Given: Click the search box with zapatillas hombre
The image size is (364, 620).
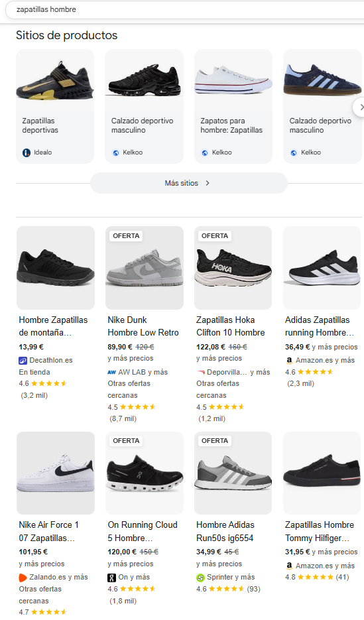Looking at the screenshot, I should pos(186,9).
